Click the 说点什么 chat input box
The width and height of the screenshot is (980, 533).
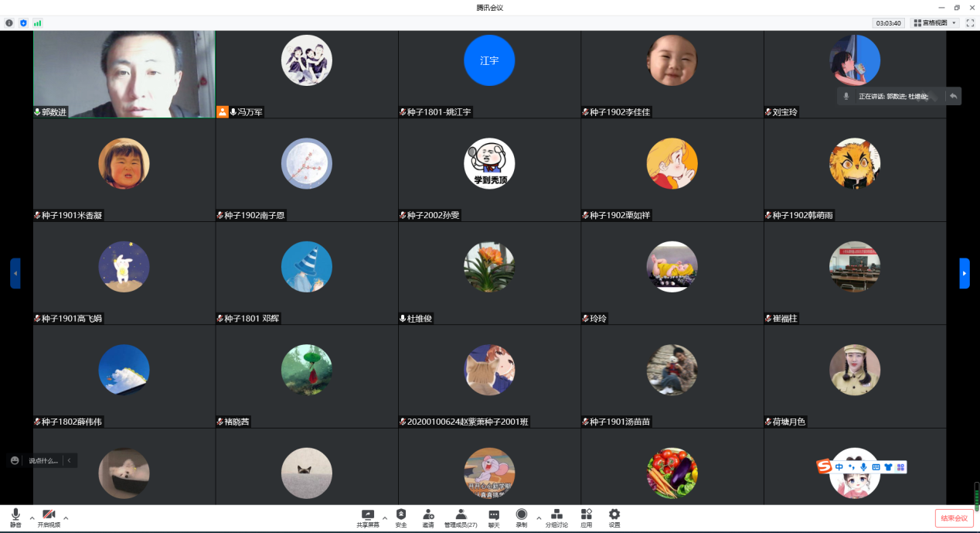tap(43, 460)
